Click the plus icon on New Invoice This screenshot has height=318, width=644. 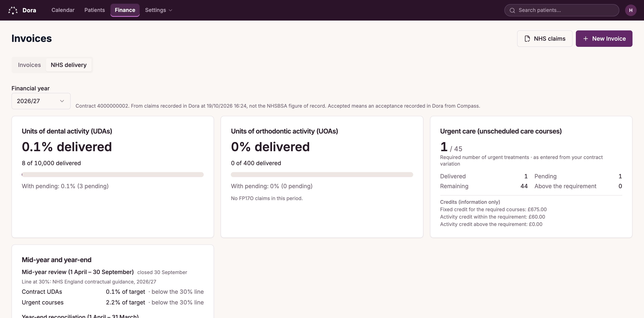click(x=585, y=39)
